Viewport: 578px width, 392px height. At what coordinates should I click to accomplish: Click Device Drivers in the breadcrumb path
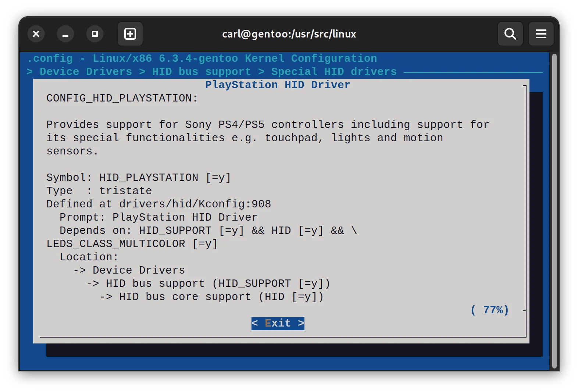point(86,72)
